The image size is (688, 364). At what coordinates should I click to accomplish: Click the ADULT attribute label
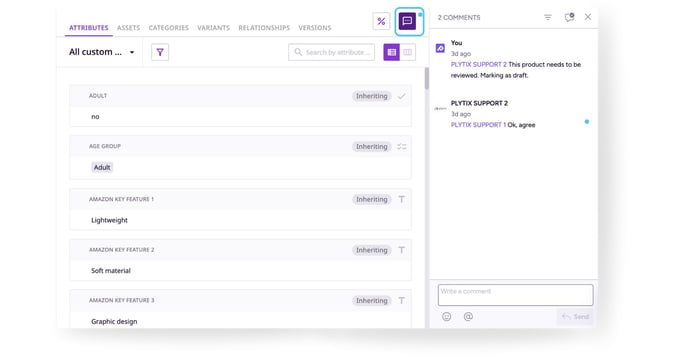coord(98,96)
